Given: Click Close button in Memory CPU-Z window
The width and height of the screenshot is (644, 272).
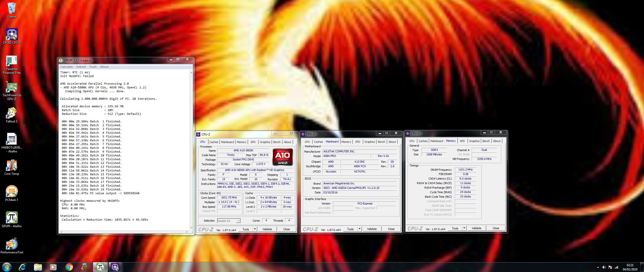Looking at the screenshot, I should tap(496, 228).
